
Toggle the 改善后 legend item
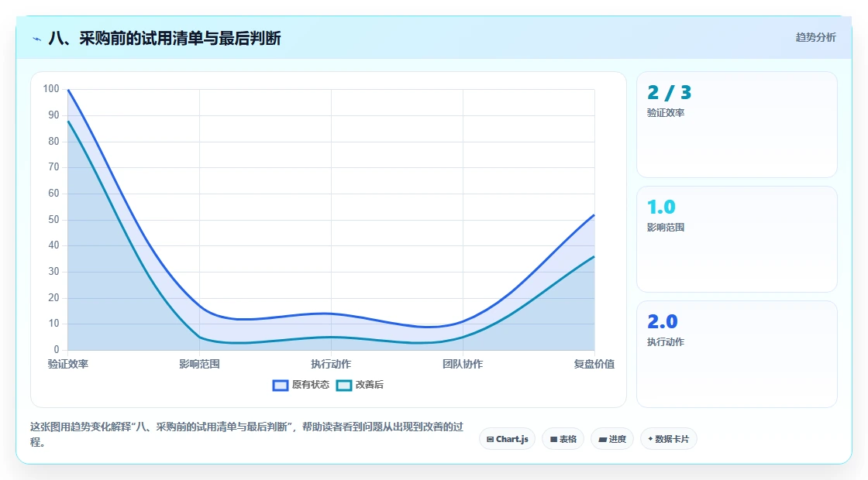click(x=360, y=385)
